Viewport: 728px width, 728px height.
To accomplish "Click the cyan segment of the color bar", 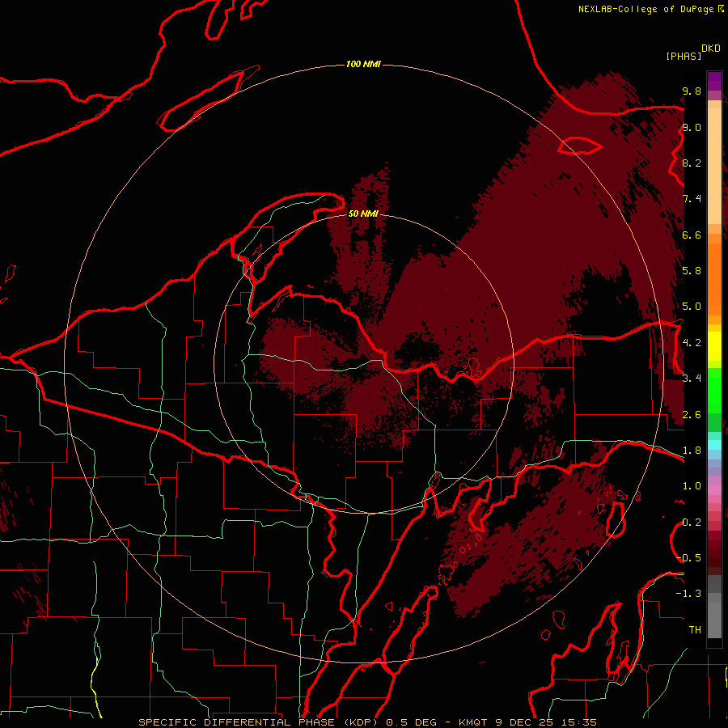I will click(714, 445).
